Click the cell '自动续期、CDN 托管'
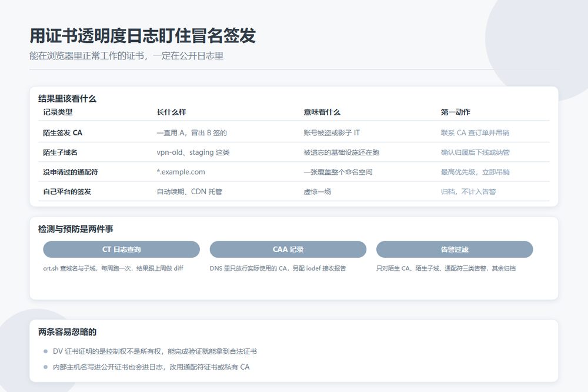This screenshot has height=392, width=588. (x=189, y=191)
